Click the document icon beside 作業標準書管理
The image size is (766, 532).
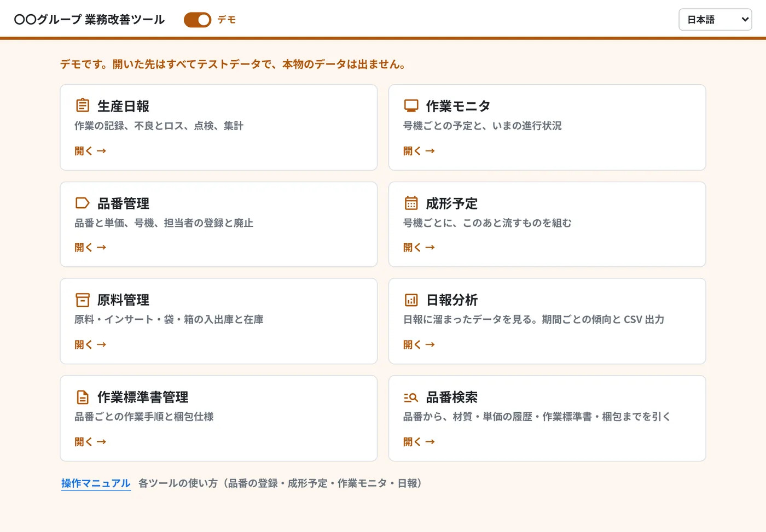[83, 397]
